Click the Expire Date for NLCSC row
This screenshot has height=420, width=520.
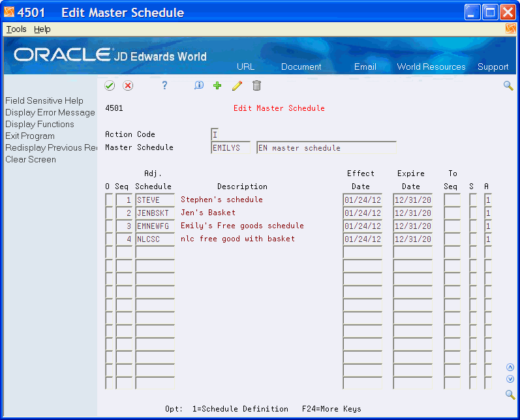tap(413, 239)
